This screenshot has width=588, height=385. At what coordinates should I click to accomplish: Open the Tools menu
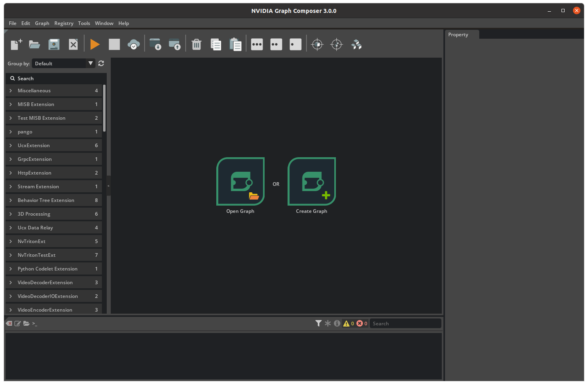pyautogui.click(x=84, y=23)
